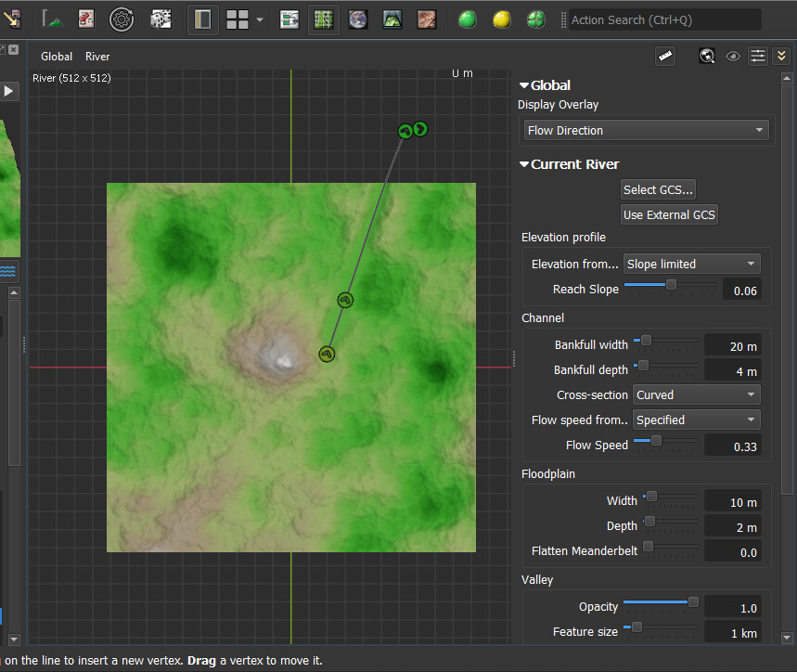The width and height of the screenshot is (797, 672).
Task: Click the Use External GCS button
Action: (x=669, y=214)
